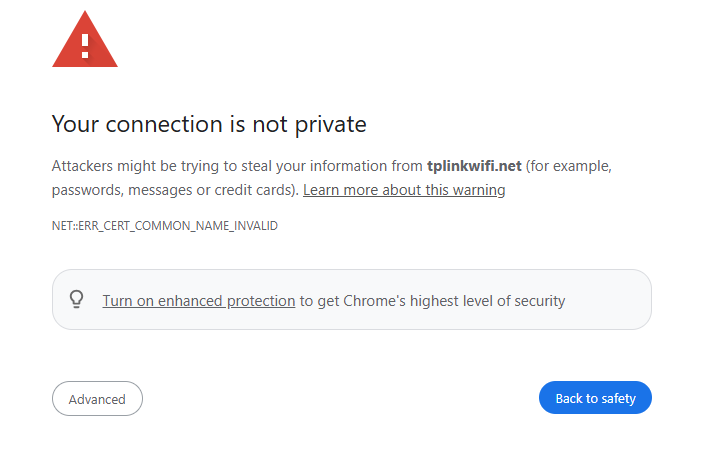Click the white exclamation mark inside the triangle

pos(85,46)
